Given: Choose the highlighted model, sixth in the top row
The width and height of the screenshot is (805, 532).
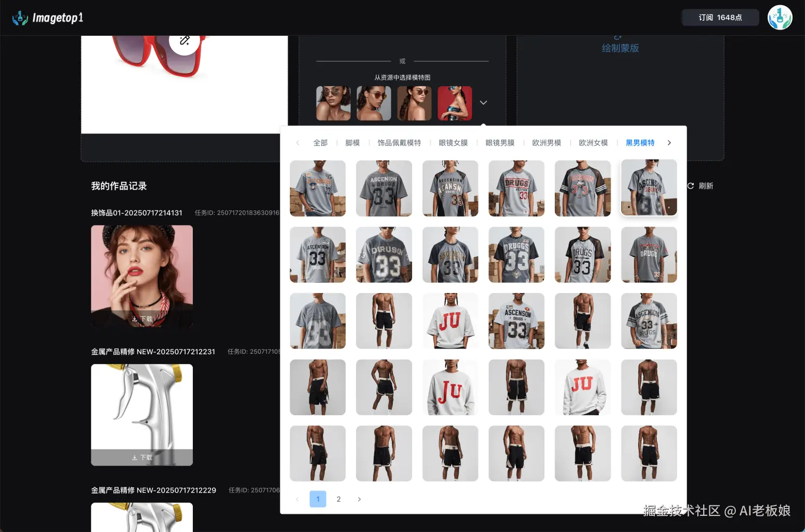Looking at the screenshot, I should coord(649,188).
